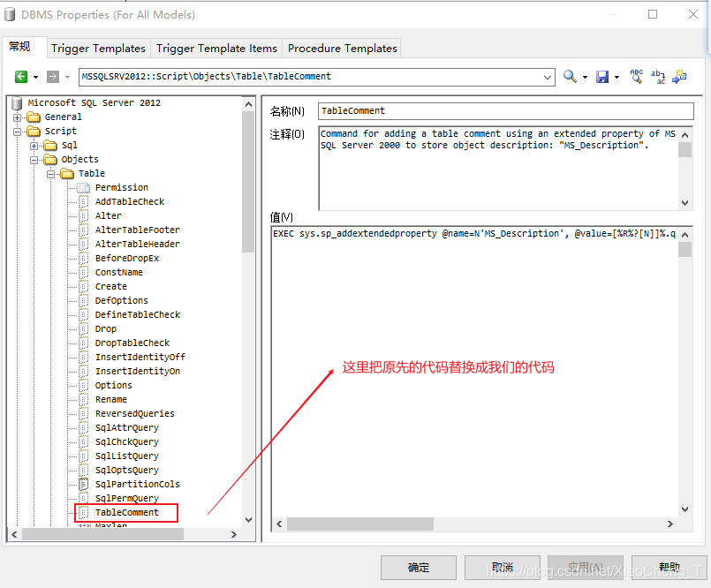
Task: Select the SqlOptsQuery tree item
Action: point(127,470)
